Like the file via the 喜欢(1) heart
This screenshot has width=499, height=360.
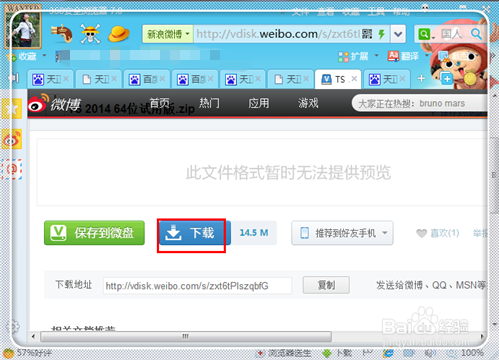[438, 233]
